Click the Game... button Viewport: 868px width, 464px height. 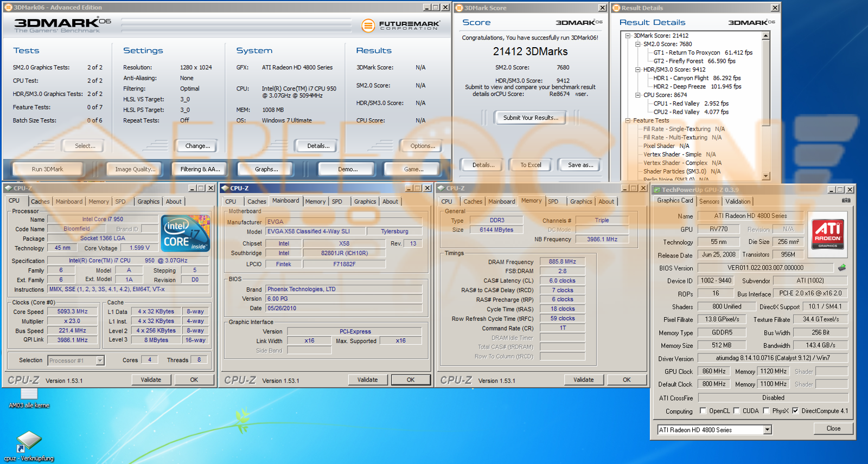pyautogui.click(x=413, y=169)
